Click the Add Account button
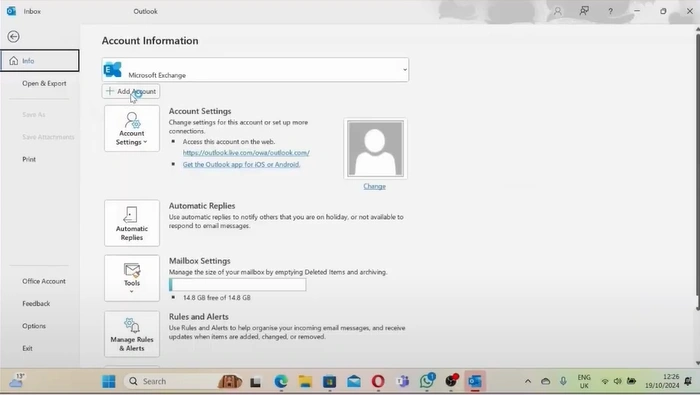The height and width of the screenshot is (395, 700). pos(131,91)
